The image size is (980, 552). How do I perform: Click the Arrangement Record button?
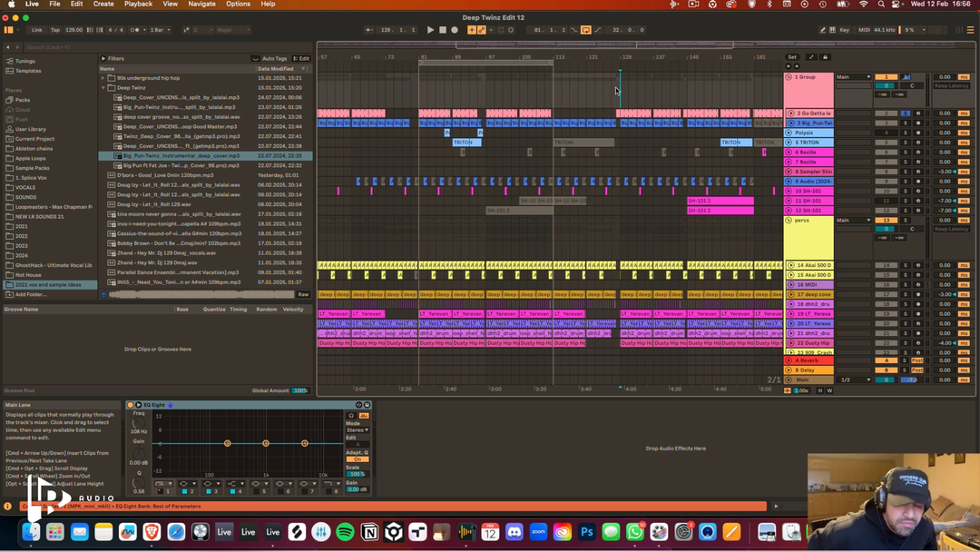(x=455, y=30)
